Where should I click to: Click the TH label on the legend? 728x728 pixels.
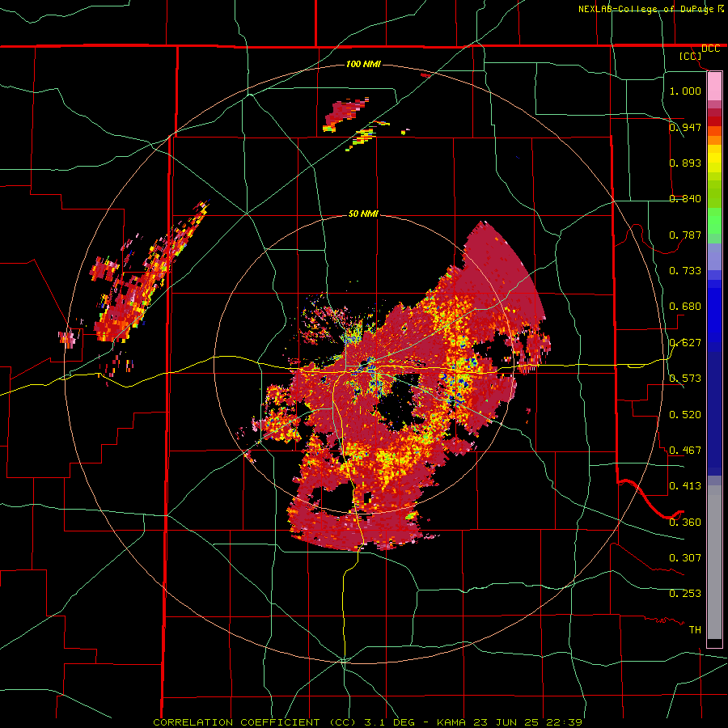tap(695, 630)
